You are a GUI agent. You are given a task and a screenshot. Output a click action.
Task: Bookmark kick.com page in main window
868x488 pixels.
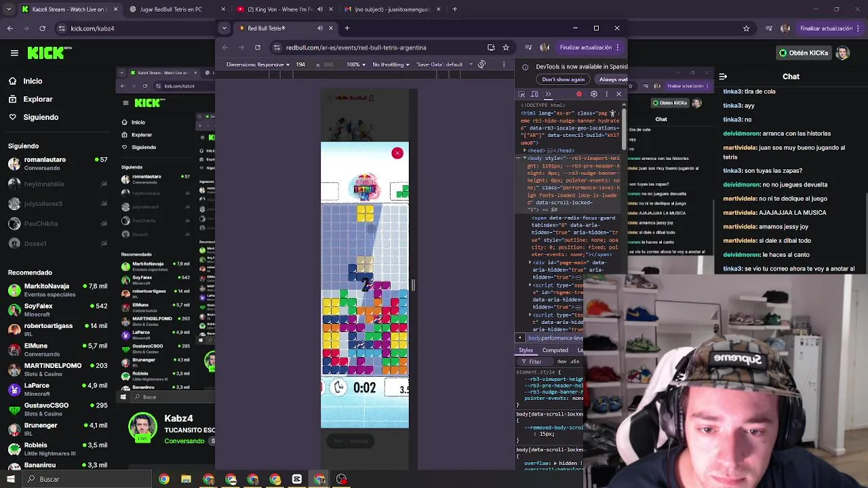(747, 28)
